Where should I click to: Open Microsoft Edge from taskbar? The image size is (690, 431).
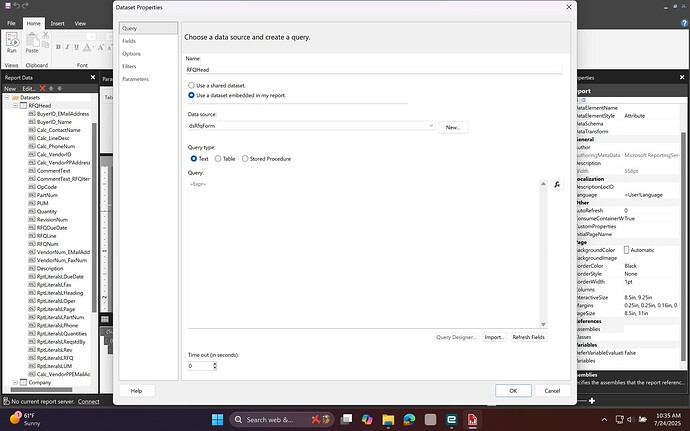point(409,420)
